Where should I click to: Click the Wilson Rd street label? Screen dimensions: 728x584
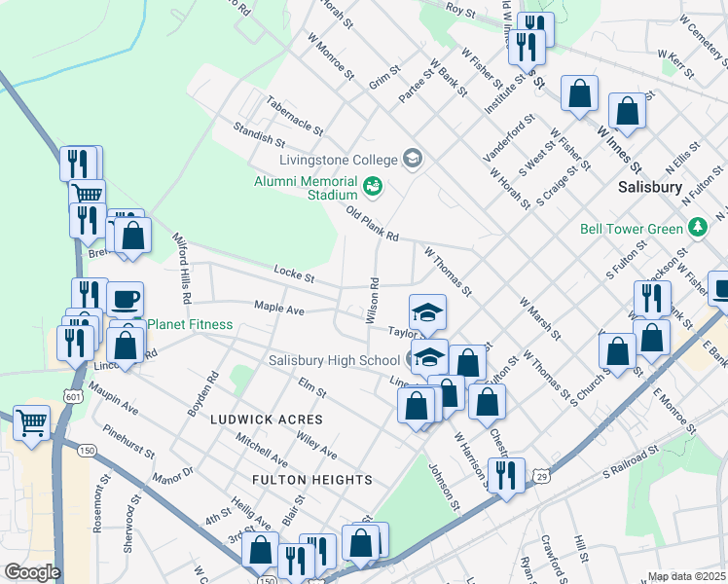(x=373, y=301)
